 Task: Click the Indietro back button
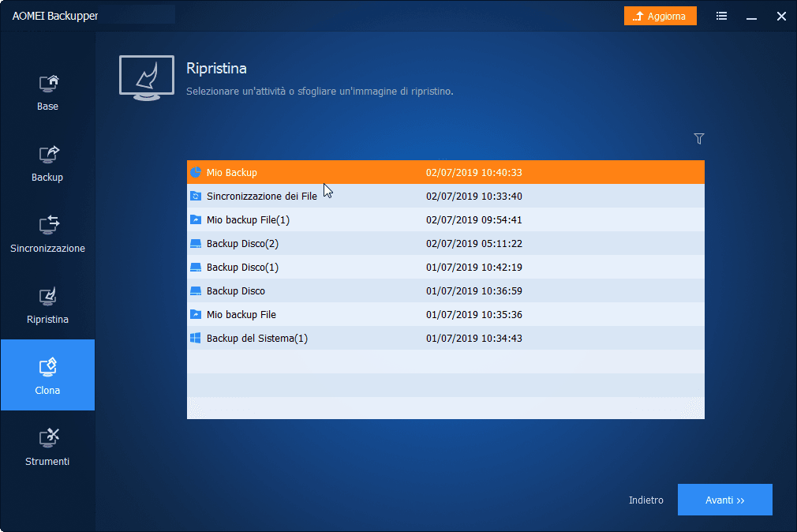coord(646,500)
